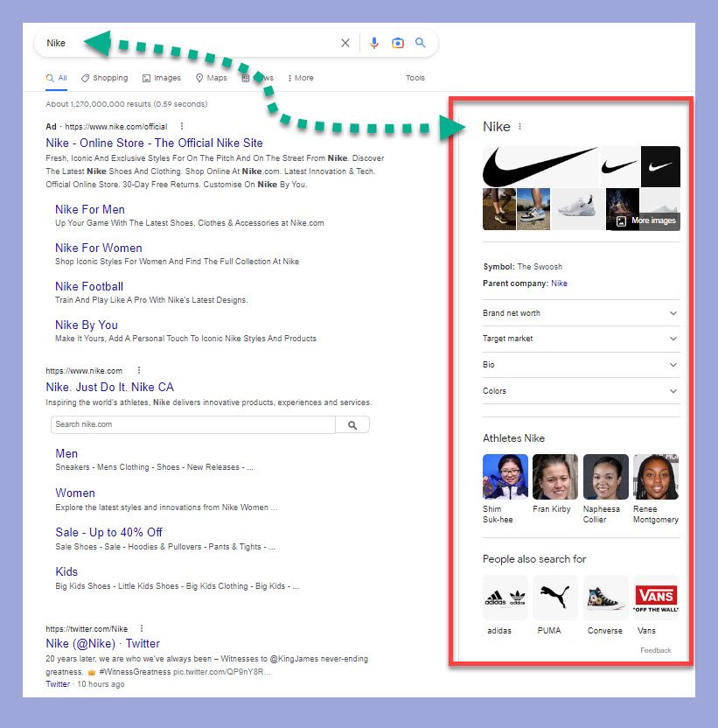Open the Nike. Just Do It. Nike CA result
Screen dimensions: 718x728
click(109, 388)
